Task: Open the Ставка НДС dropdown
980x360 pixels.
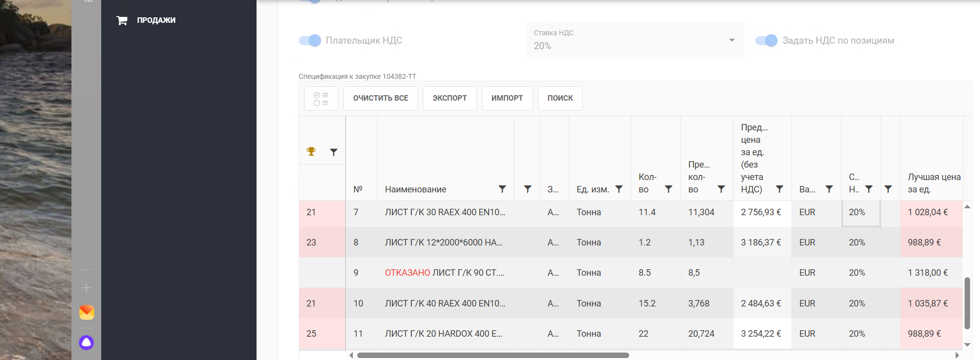Action: coord(635,41)
